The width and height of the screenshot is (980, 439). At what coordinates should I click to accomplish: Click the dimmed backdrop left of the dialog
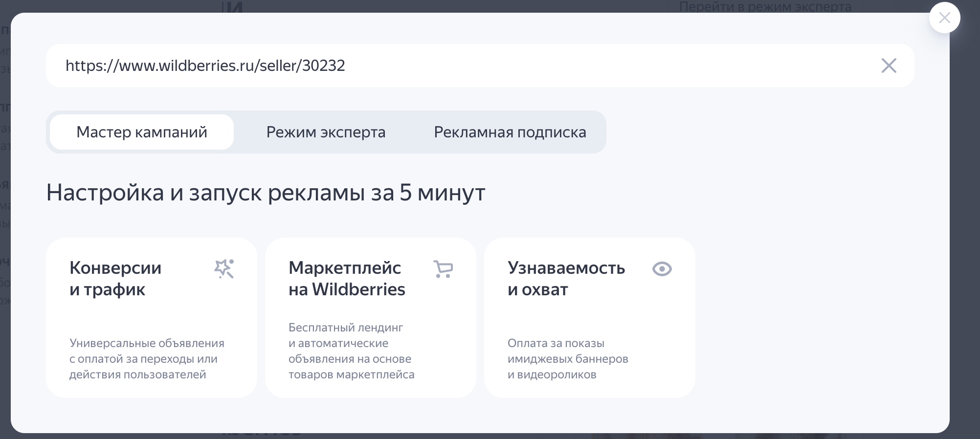coord(5,220)
